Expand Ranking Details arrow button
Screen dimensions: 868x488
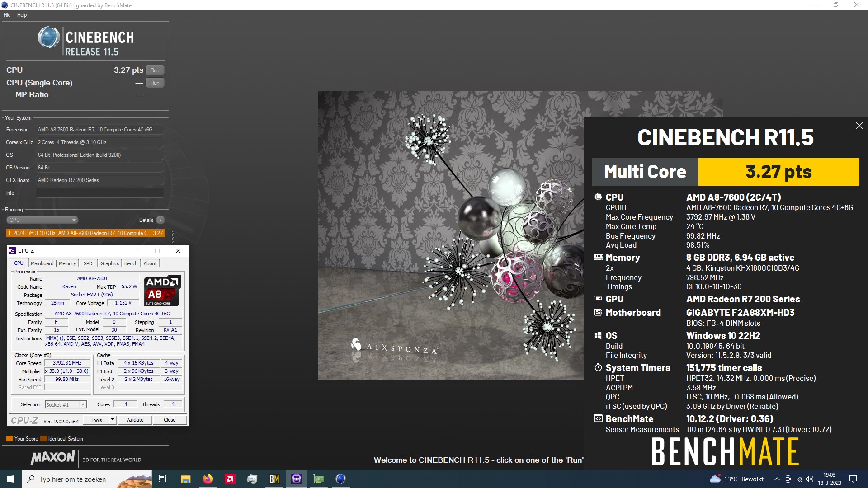pos(160,220)
